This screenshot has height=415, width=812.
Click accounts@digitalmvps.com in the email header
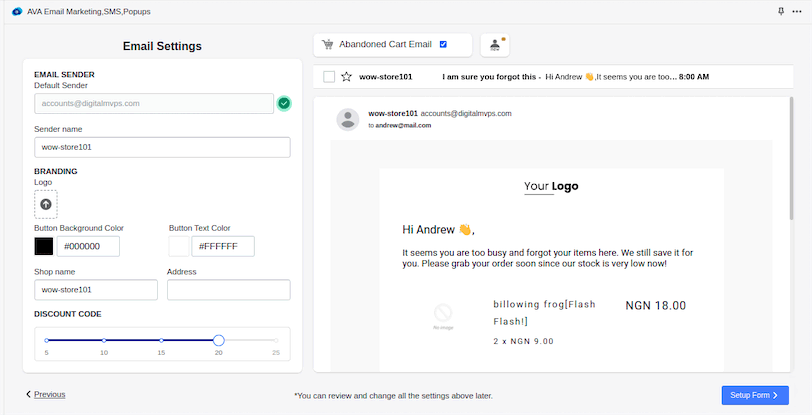pos(466,113)
